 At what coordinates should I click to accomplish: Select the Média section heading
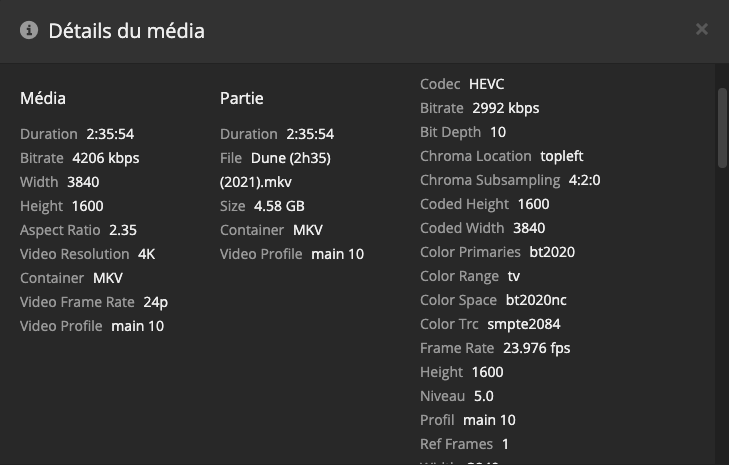[43, 98]
